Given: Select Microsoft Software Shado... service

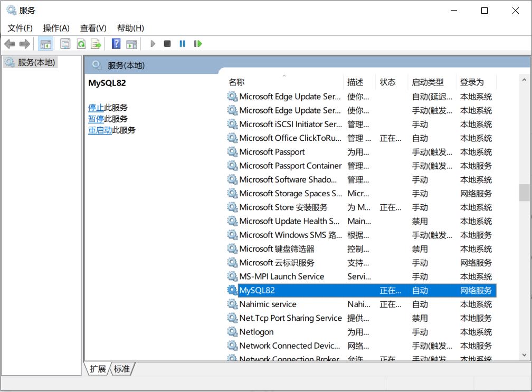Looking at the screenshot, I should [362, 180].
